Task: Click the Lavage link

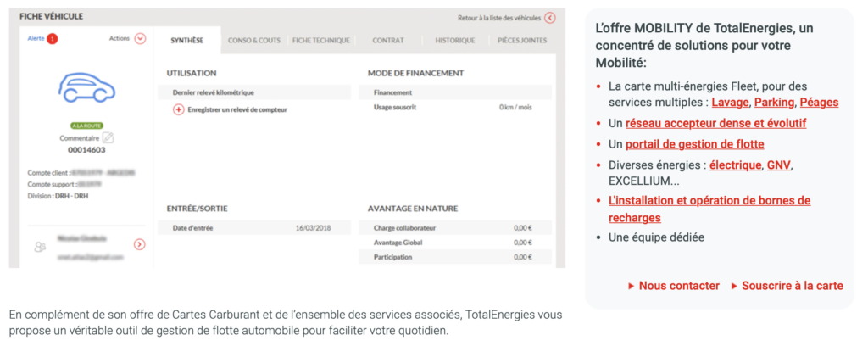Action: pyautogui.click(x=730, y=103)
